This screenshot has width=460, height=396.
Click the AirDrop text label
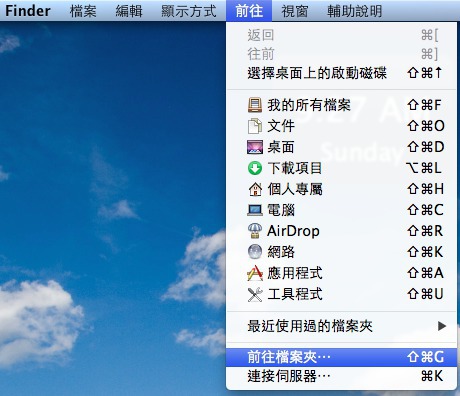click(293, 231)
